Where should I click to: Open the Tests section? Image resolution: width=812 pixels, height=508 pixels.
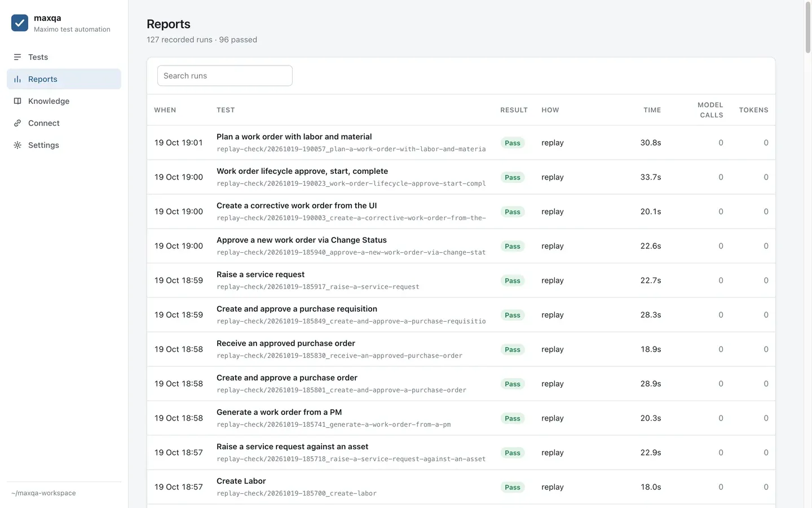click(64, 57)
